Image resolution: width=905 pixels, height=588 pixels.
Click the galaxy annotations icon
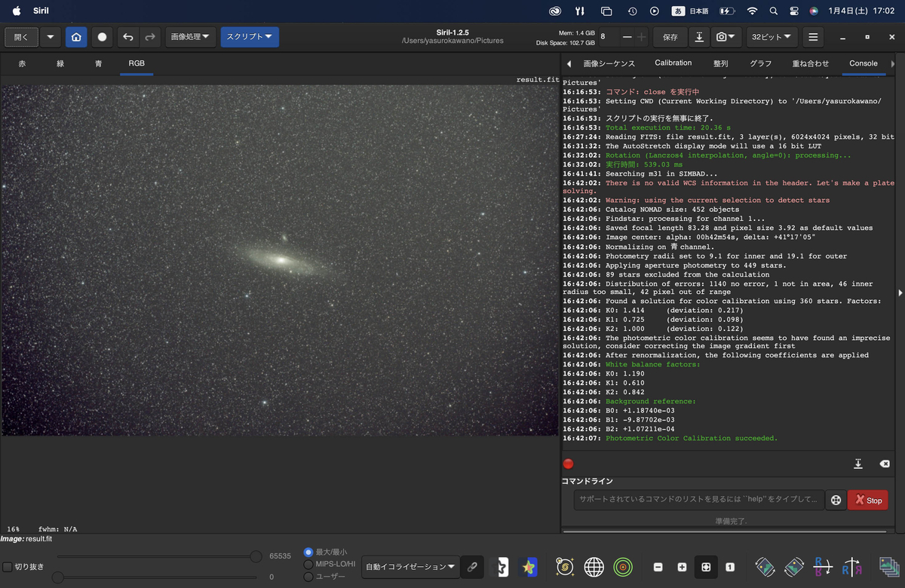point(566,567)
